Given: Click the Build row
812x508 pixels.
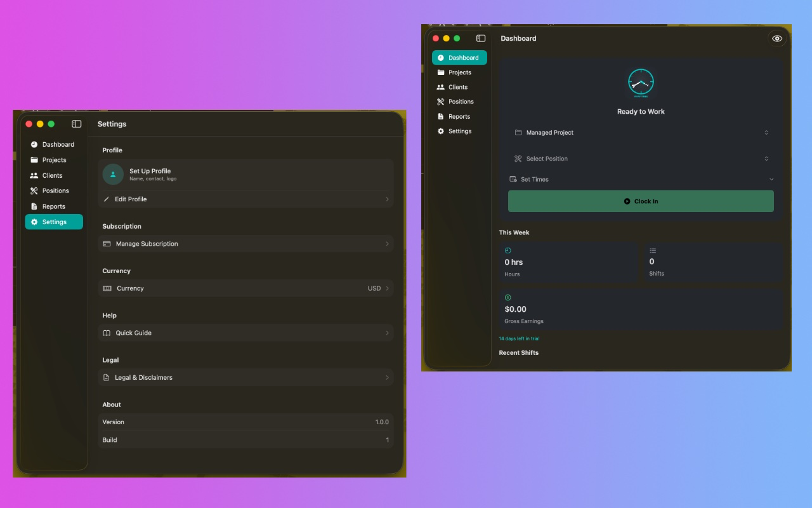Looking at the screenshot, I should (x=246, y=439).
